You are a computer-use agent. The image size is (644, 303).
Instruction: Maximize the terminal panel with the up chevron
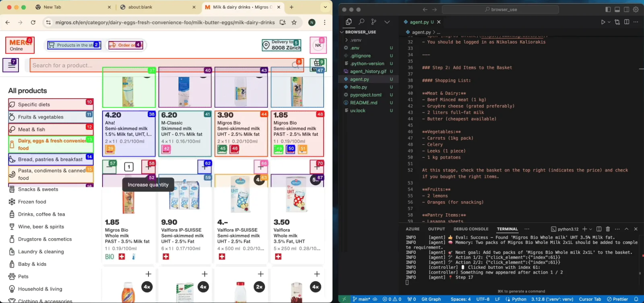626,229
